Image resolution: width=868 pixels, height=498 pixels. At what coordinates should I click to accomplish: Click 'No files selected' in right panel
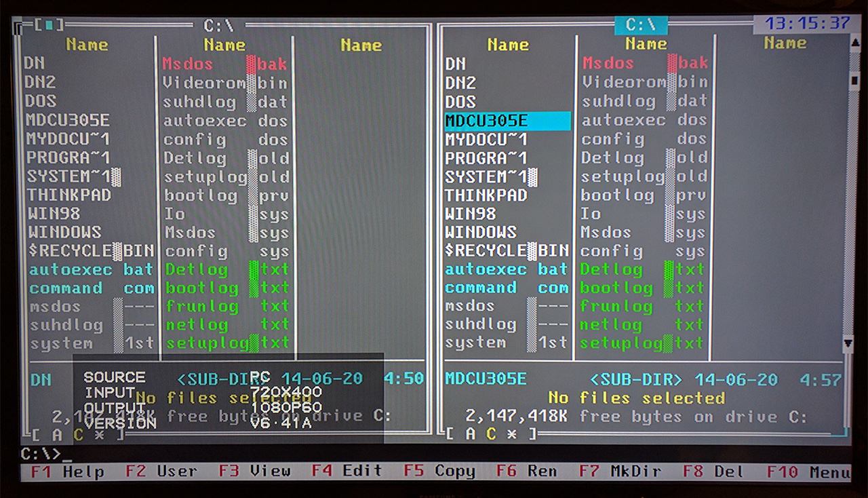pyautogui.click(x=637, y=398)
